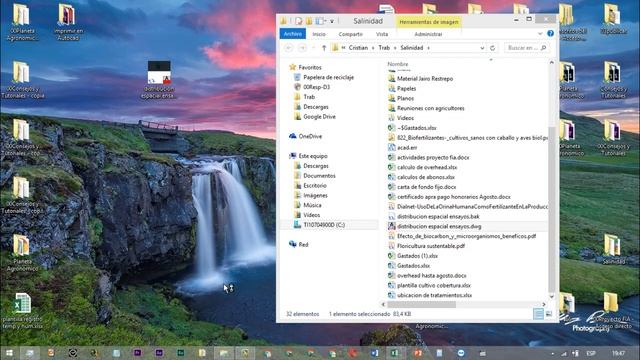640x360 pixels.
Task: Click the horizontal scrollbar right arrow
Action: pyautogui.click(x=544, y=304)
